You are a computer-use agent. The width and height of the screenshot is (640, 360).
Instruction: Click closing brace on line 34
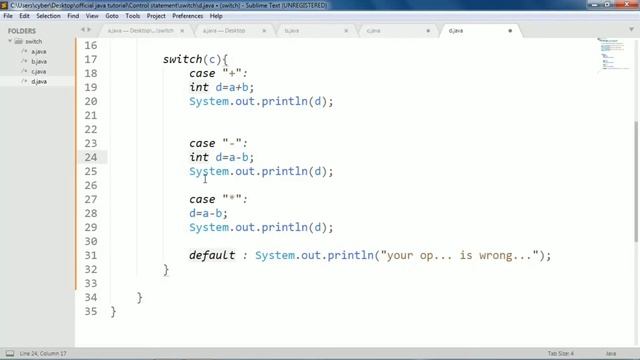(x=140, y=298)
